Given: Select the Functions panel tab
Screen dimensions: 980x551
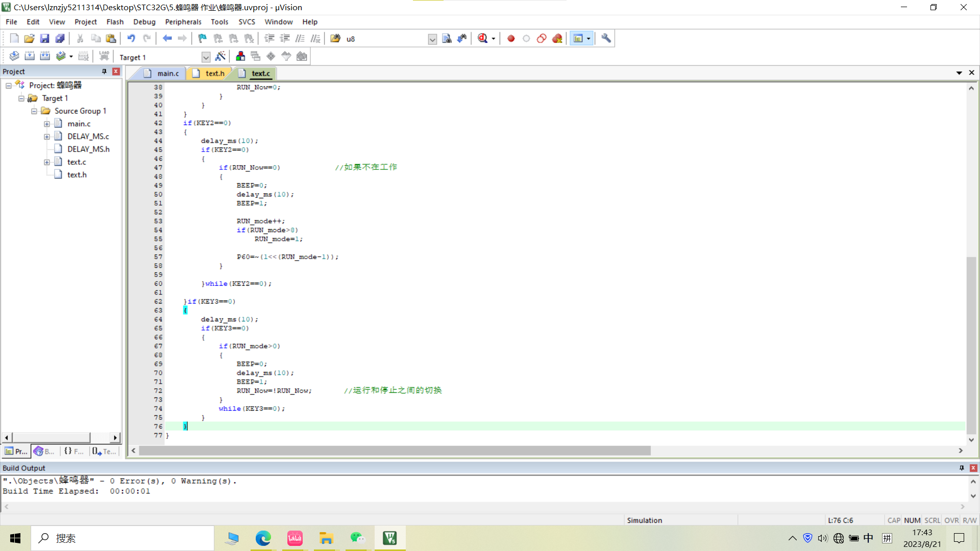Looking at the screenshot, I should [75, 451].
